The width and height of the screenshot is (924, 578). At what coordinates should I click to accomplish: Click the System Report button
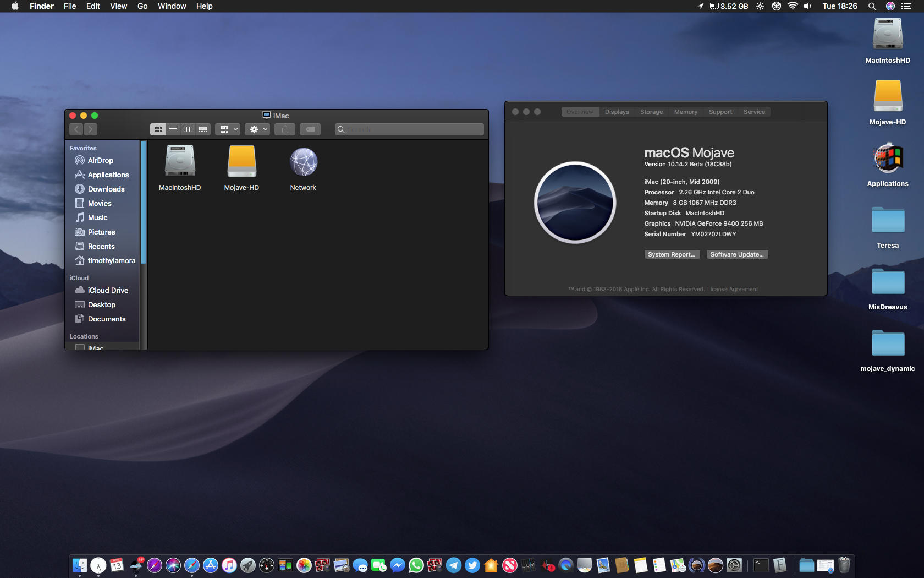click(672, 254)
